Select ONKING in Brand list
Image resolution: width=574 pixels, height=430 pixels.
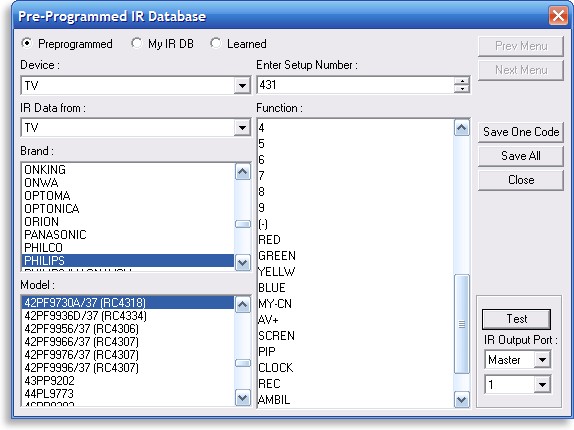point(128,170)
